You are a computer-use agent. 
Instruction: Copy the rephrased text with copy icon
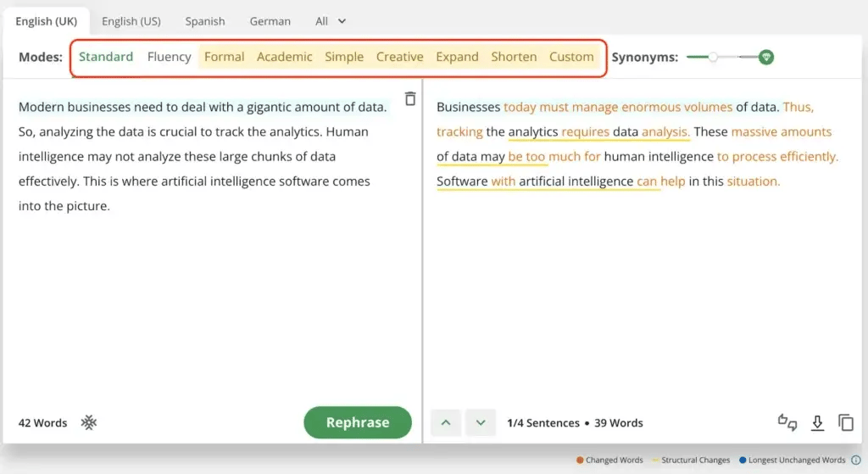(845, 422)
